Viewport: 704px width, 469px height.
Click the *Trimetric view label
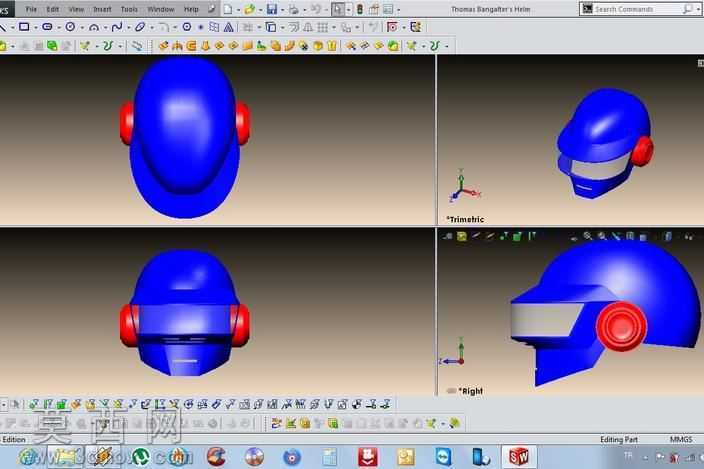click(x=465, y=219)
